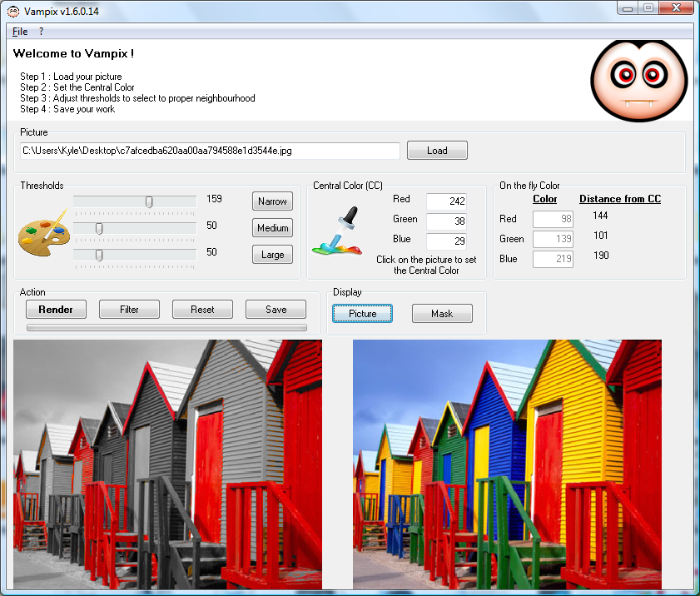Switch display to Picture view
The width and height of the screenshot is (700, 596).
tap(362, 314)
